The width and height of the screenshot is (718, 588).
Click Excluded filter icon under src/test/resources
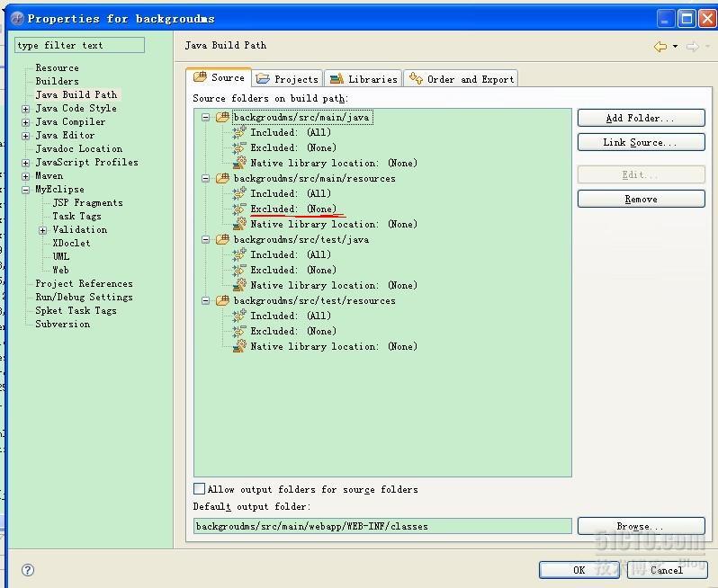(x=239, y=331)
